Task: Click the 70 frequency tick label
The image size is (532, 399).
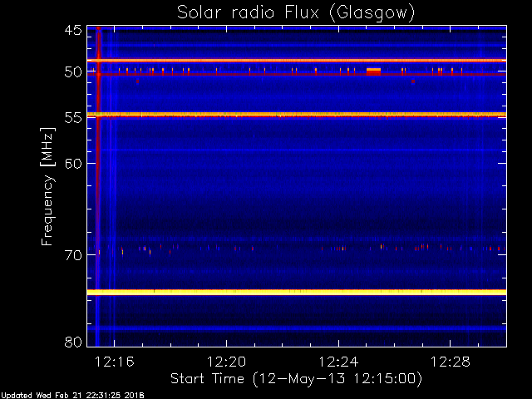Action: (73, 255)
